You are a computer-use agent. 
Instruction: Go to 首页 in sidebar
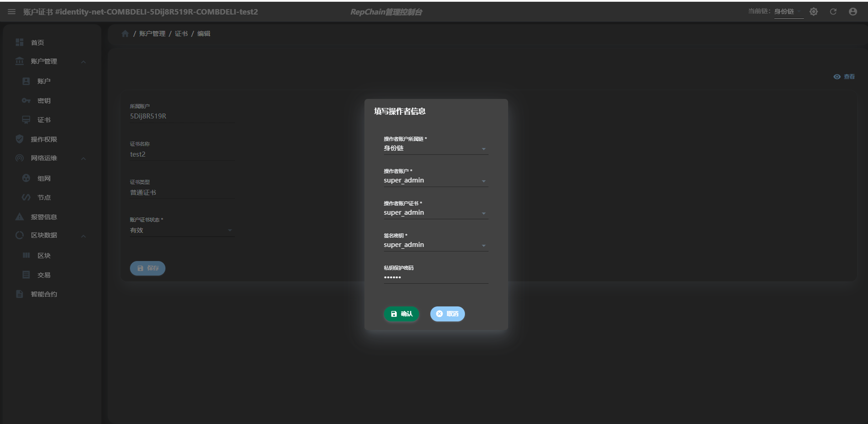(x=38, y=43)
